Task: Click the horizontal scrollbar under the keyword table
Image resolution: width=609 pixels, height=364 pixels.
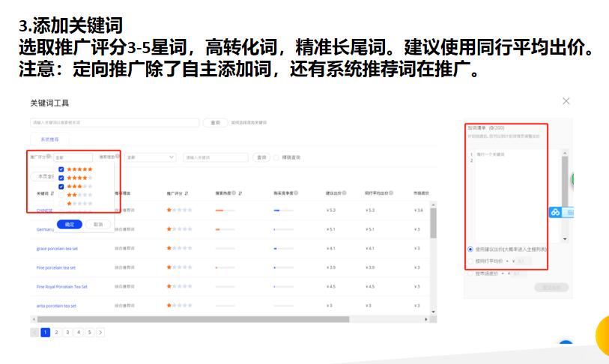Action: click(x=193, y=319)
